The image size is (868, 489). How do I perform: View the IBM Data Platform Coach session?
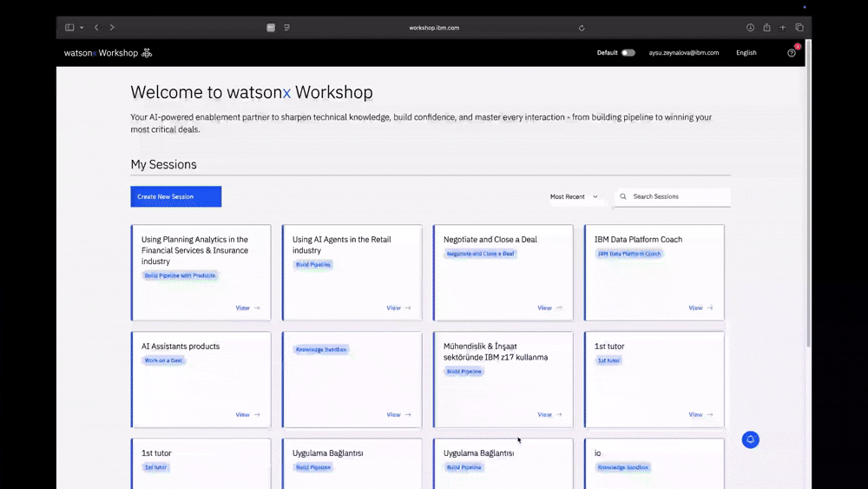(x=700, y=308)
